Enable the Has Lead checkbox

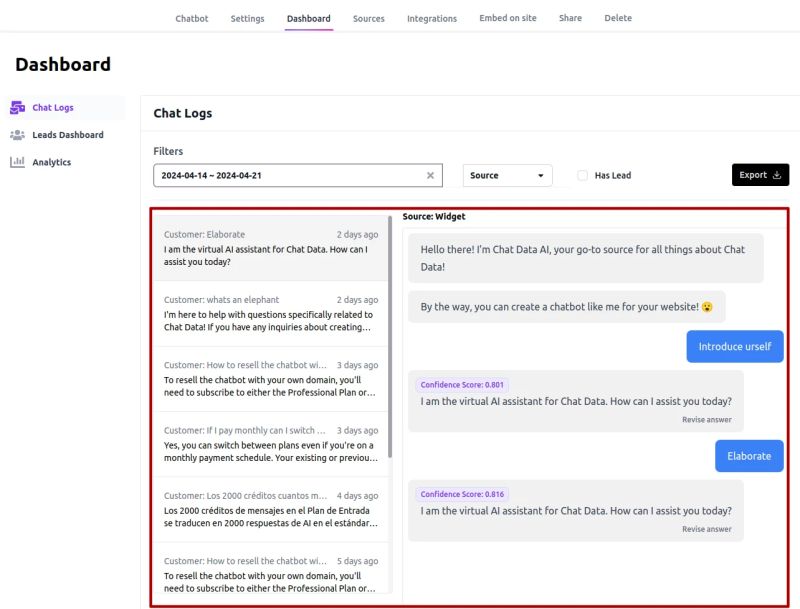coord(582,175)
